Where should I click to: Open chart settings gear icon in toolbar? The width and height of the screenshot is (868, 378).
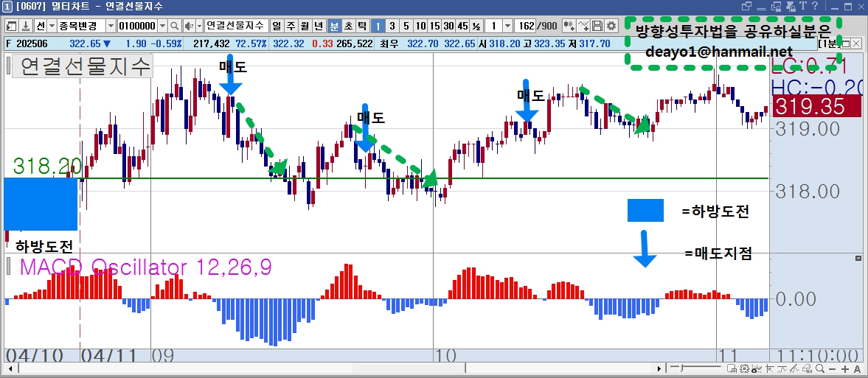click(x=611, y=26)
